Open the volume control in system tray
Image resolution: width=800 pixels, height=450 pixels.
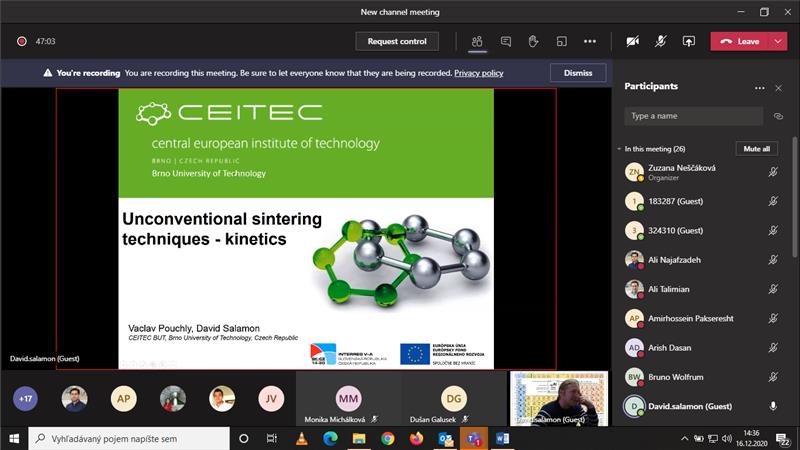pyautogui.click(x=727, y=438)
